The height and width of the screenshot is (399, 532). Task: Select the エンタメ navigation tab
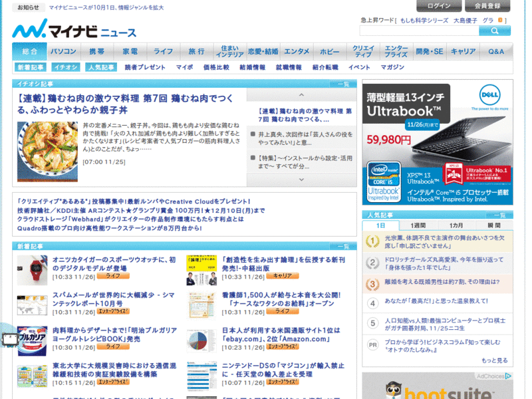(297, 52)
